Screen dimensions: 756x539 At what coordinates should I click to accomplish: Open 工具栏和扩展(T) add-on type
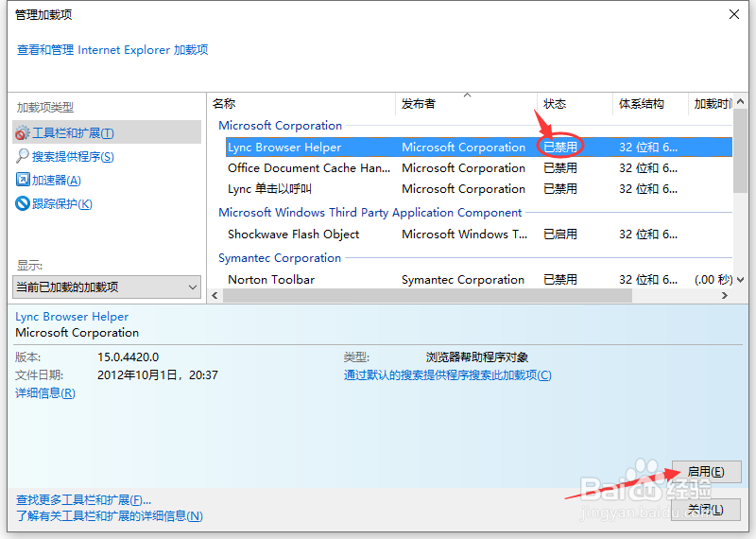tap(107, 132)
